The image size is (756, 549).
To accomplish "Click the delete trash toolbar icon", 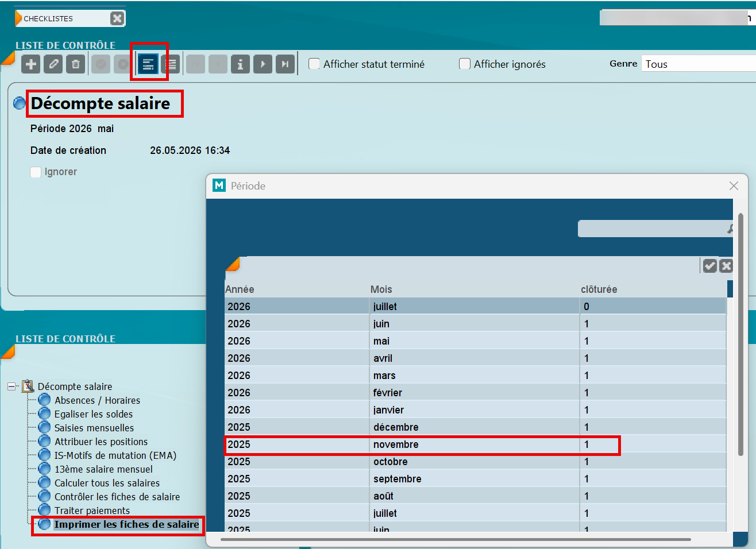I will tap(76, 64).
